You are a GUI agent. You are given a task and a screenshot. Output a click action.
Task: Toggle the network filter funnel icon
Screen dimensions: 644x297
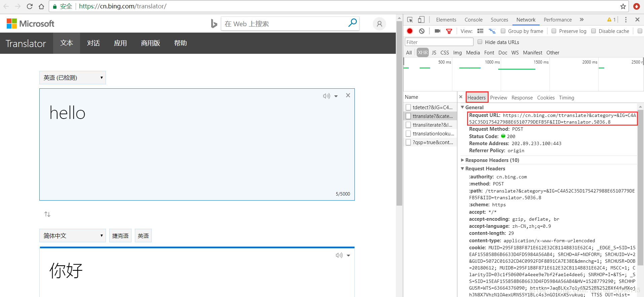(449, 31)
